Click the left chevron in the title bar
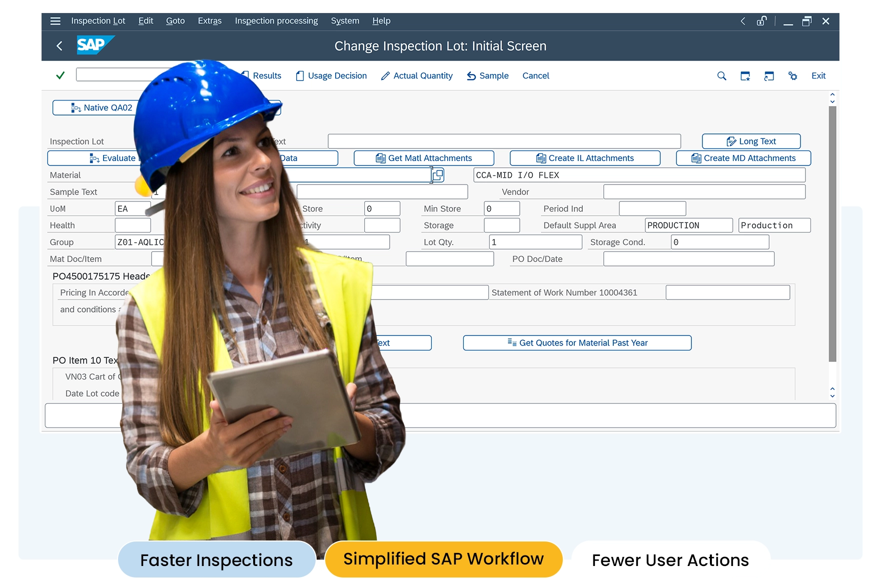The width and height of the screenshot is (881, 588). click(x=743, y=21)
